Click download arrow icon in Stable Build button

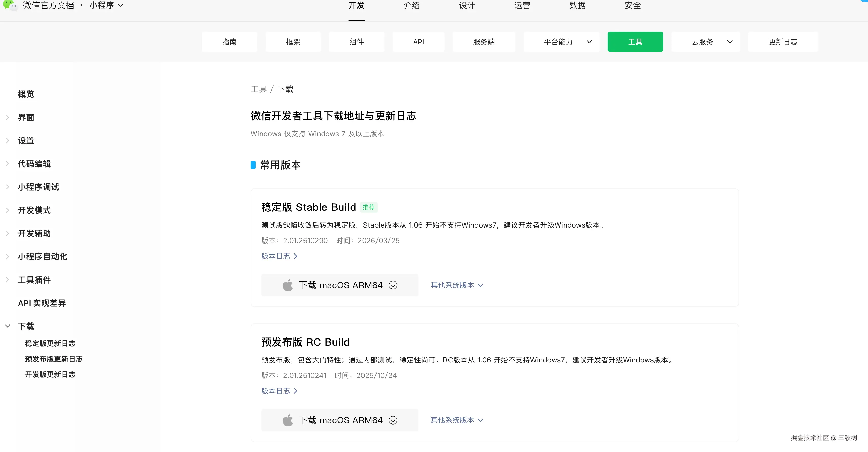pos(393,285)
